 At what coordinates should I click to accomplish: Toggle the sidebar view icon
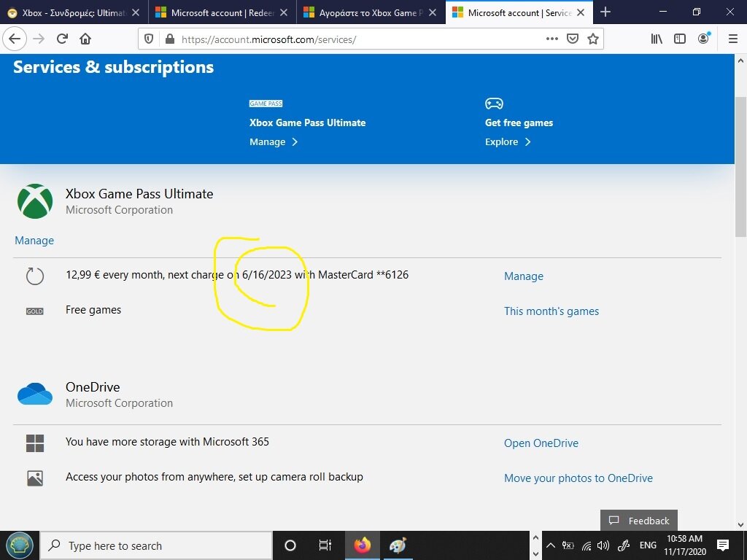680,39
